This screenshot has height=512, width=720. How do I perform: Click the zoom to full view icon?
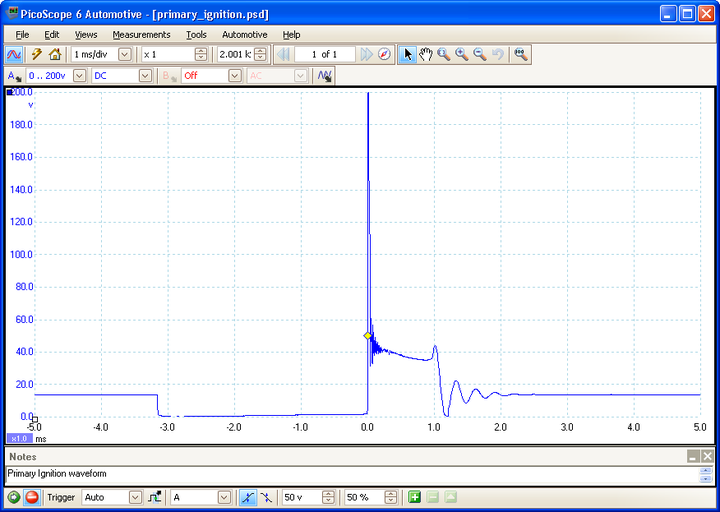pos(521,55)
